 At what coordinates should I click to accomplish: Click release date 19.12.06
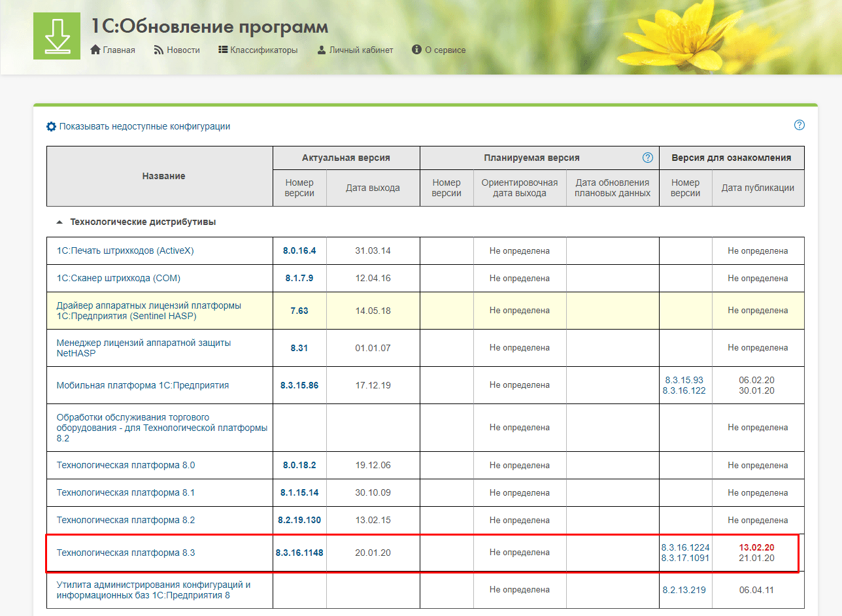tap(373, 465)
